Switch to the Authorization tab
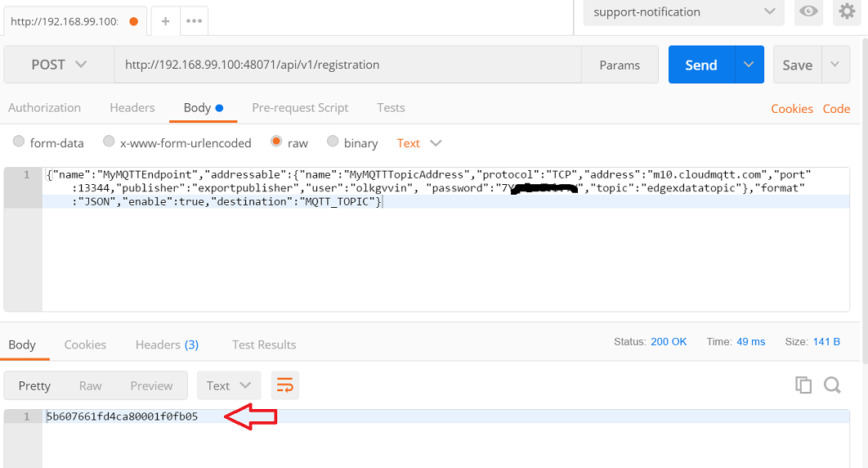The image size is (868, 468). tap(44, 107)
